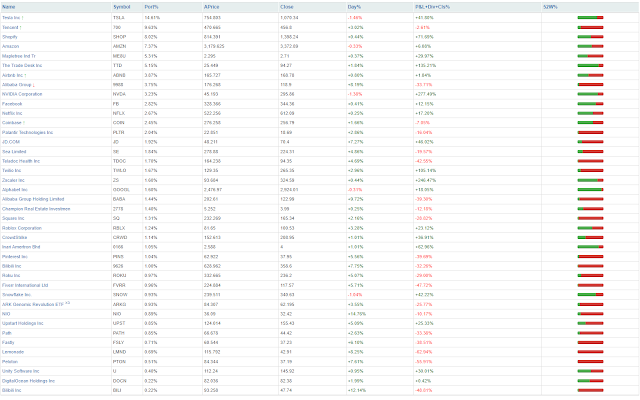Click the green up arrow beside Tesla Inc

point(23,18)
